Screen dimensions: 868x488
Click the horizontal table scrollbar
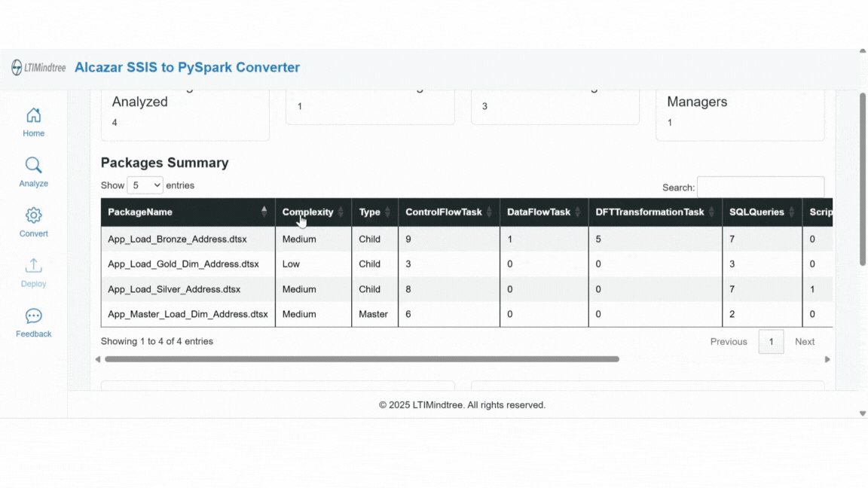tap(362, 359)
